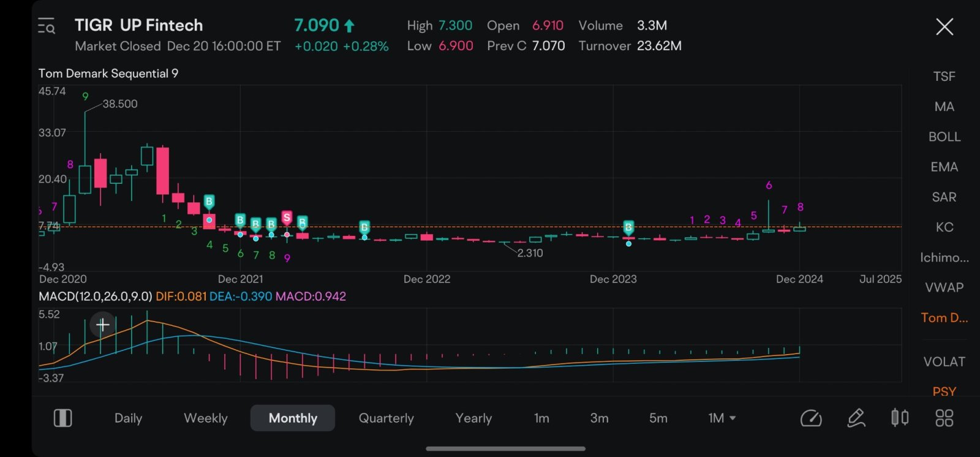The width and height of the screenshot is (980, 457).
Task: Tap the magenta 6 count marker
Action: [769, 186]
